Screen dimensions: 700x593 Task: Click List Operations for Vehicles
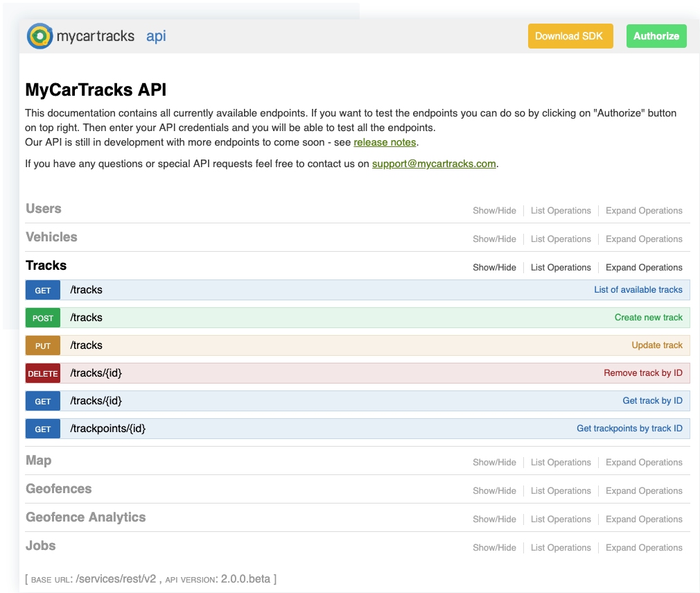[561, 239]
